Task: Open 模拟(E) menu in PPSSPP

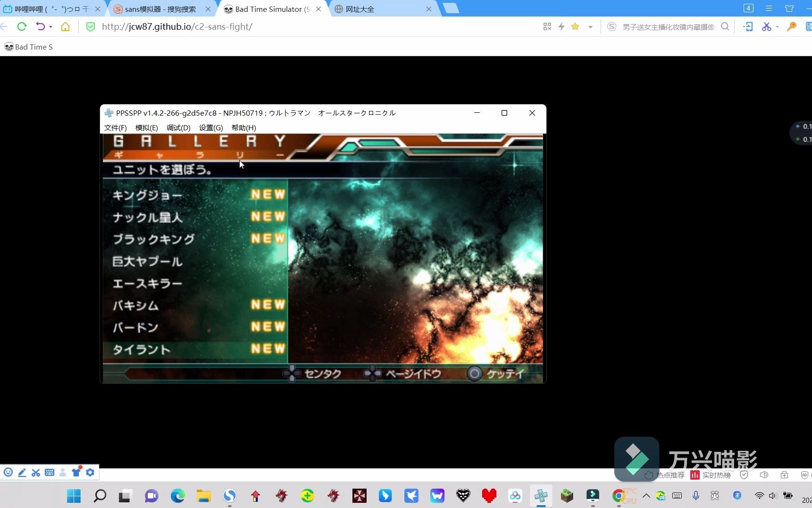Action: pyautogui.click(x=147, y=127)
